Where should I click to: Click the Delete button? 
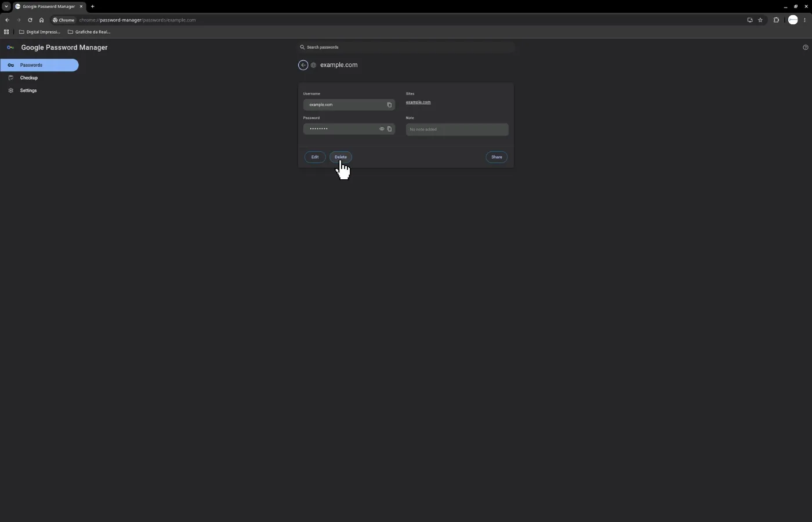tap(340, 157)
